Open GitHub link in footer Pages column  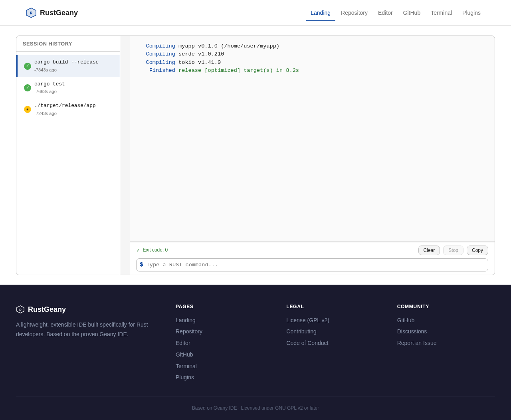(x=184, y=355)
